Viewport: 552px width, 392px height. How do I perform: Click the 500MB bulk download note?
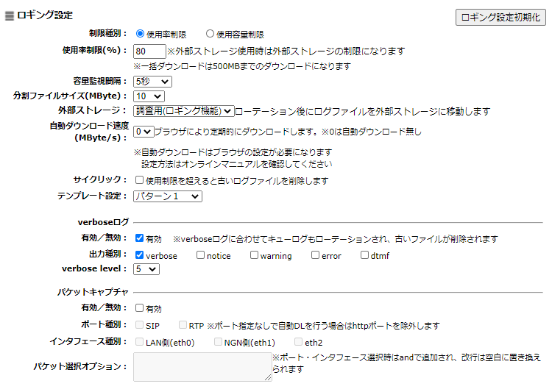(x=242, y=66)
